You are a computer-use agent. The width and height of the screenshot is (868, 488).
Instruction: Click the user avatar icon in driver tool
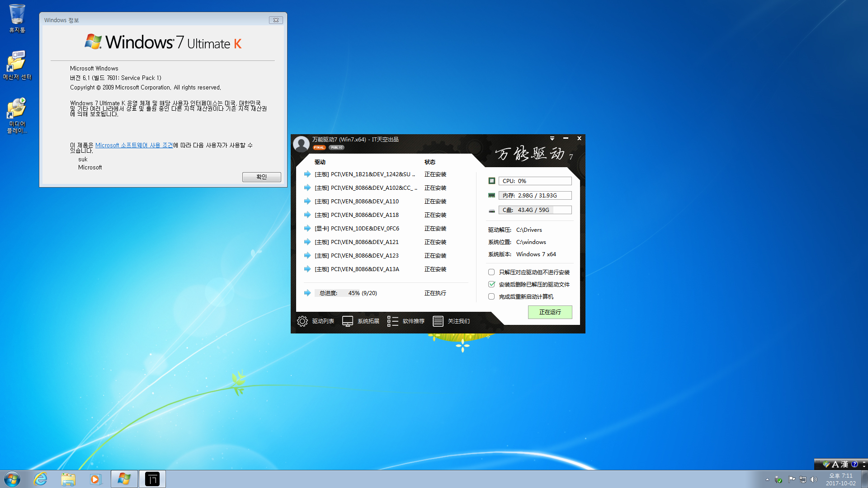coord(301,144)
